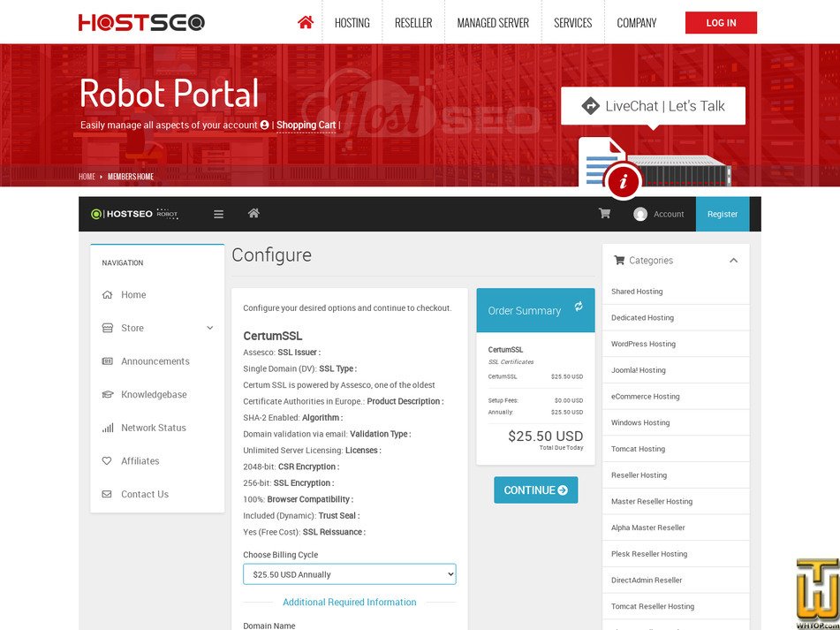840x630 pixels.
Task: Click the red home icon in the main navigation
Action: click(x=305, y=22)
